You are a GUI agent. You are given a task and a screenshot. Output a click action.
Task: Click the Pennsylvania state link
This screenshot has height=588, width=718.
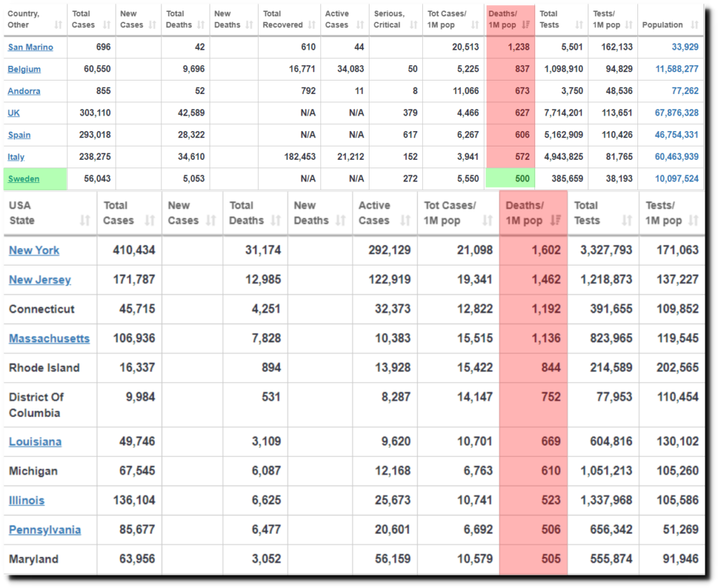point(45,530)
